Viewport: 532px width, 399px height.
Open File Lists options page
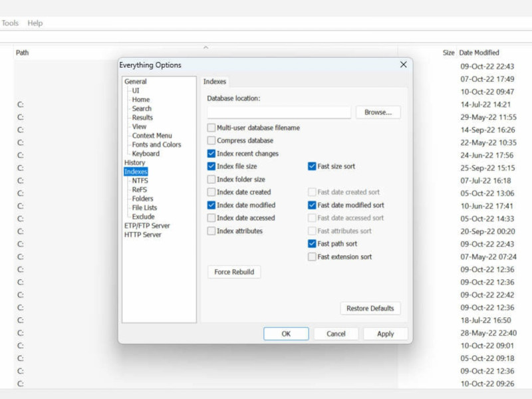[144, 207]
